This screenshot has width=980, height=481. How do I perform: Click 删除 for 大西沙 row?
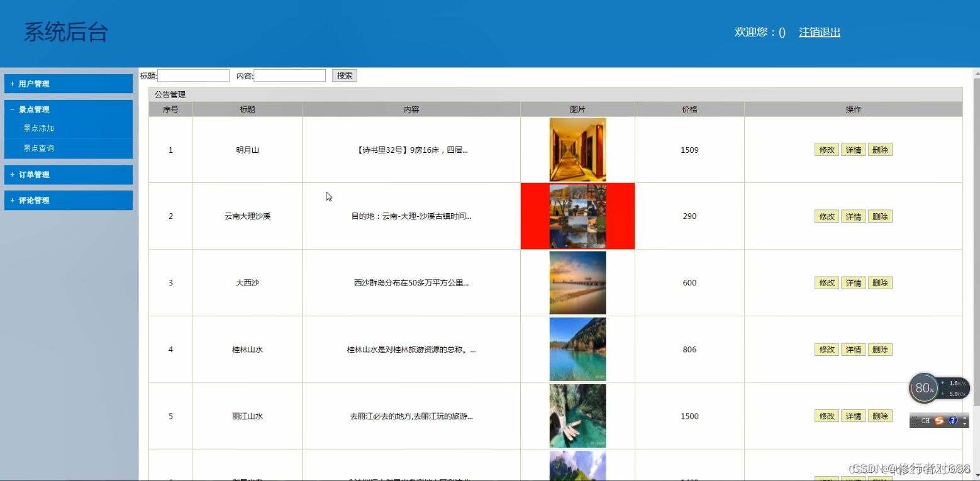880,283
